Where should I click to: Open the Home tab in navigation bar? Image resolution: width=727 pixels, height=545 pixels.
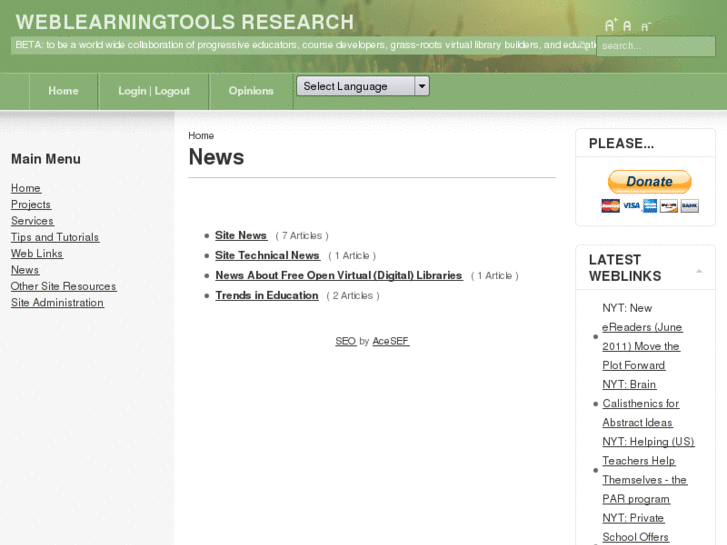64,91
